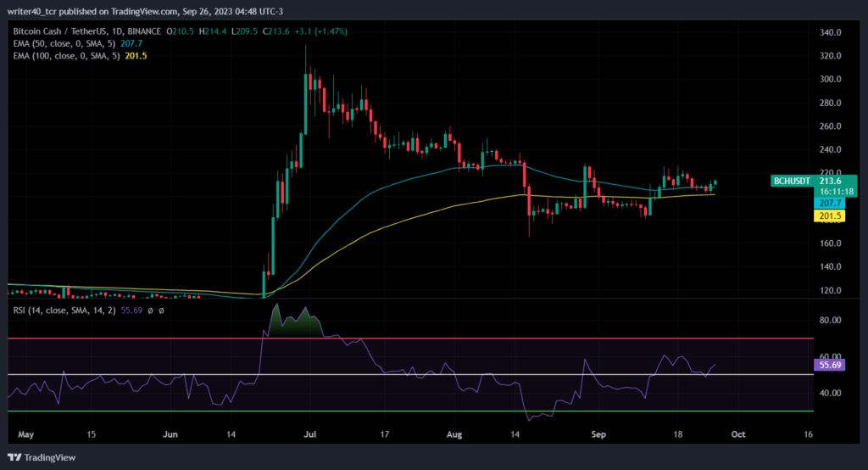Click the 140.0 price axis label
Image resolution: width=868 pixels, height=470 pixels.
pos(830,266)
